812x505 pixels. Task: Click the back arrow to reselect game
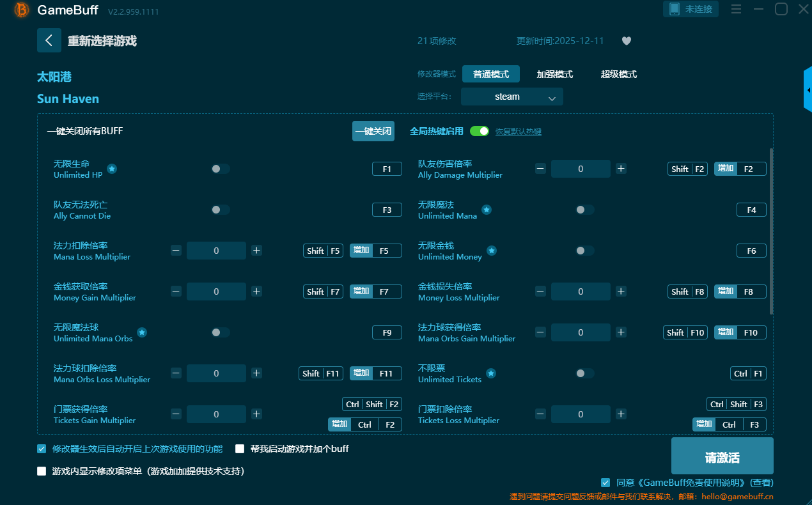pyautogui.click(x=49, y=40)
